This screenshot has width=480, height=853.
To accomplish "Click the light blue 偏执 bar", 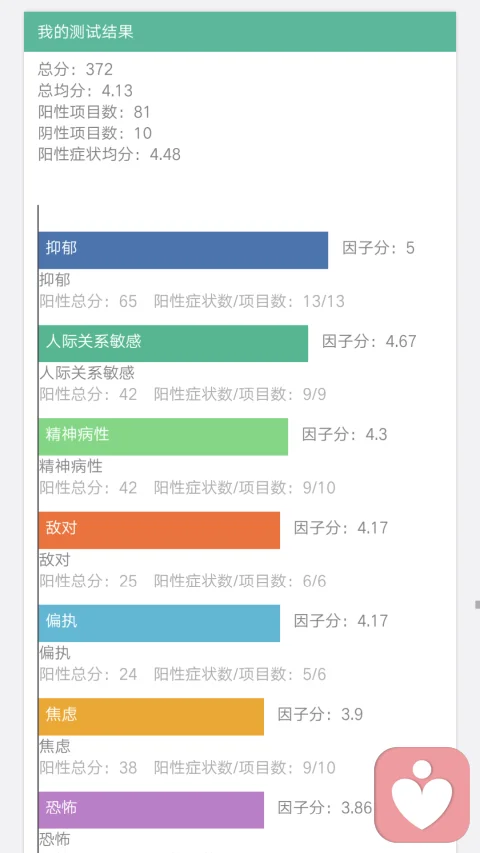I will (159, 623).
